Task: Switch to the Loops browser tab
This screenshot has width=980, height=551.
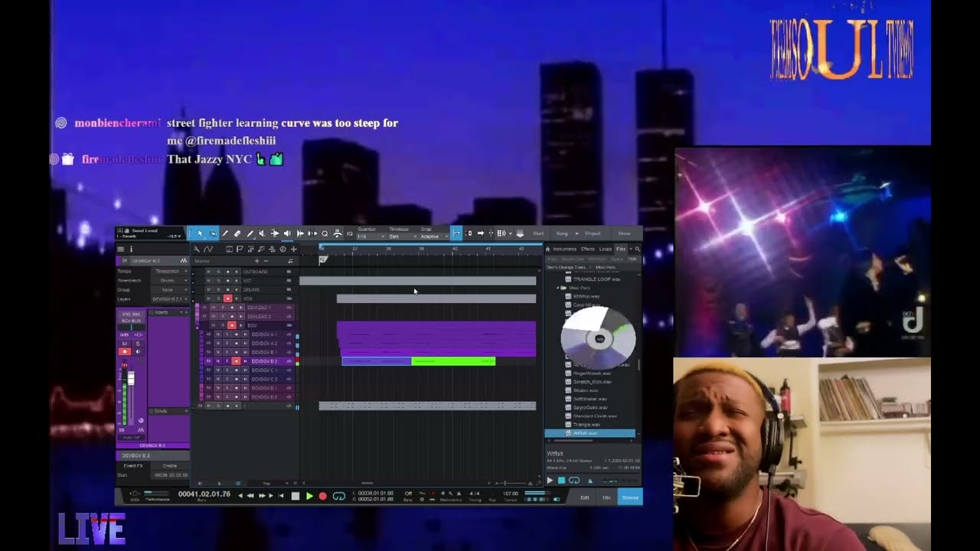Action: [606, 249]
